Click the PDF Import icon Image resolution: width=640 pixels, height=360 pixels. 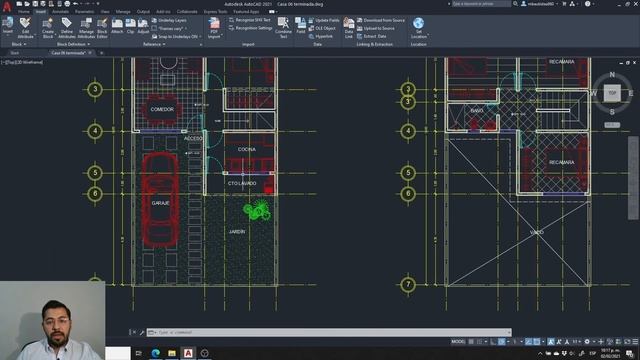point(214,23)
